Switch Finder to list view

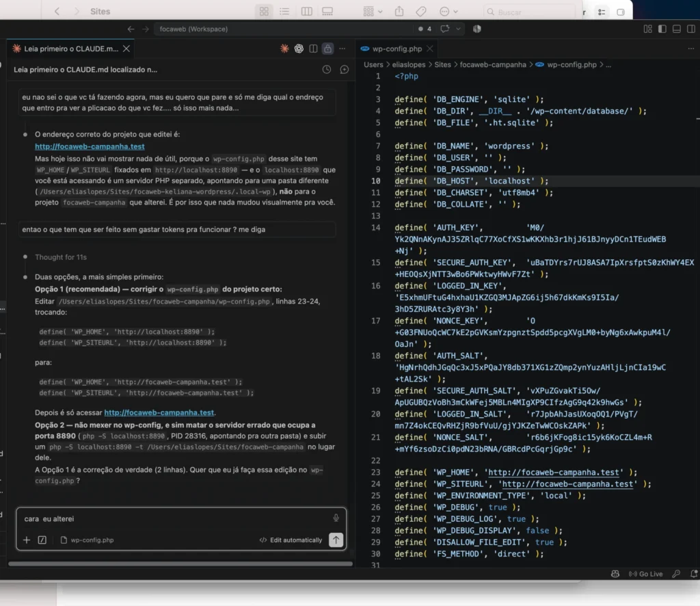[284, 11]
